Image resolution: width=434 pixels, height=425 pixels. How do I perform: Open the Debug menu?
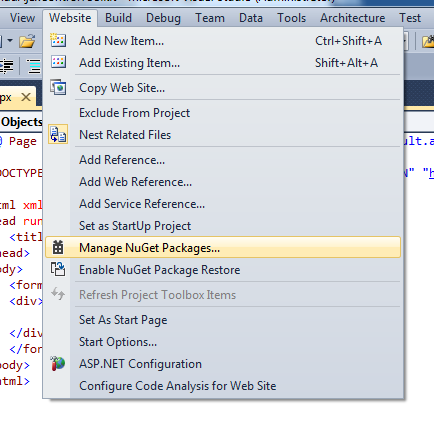(x=163, y=18)
